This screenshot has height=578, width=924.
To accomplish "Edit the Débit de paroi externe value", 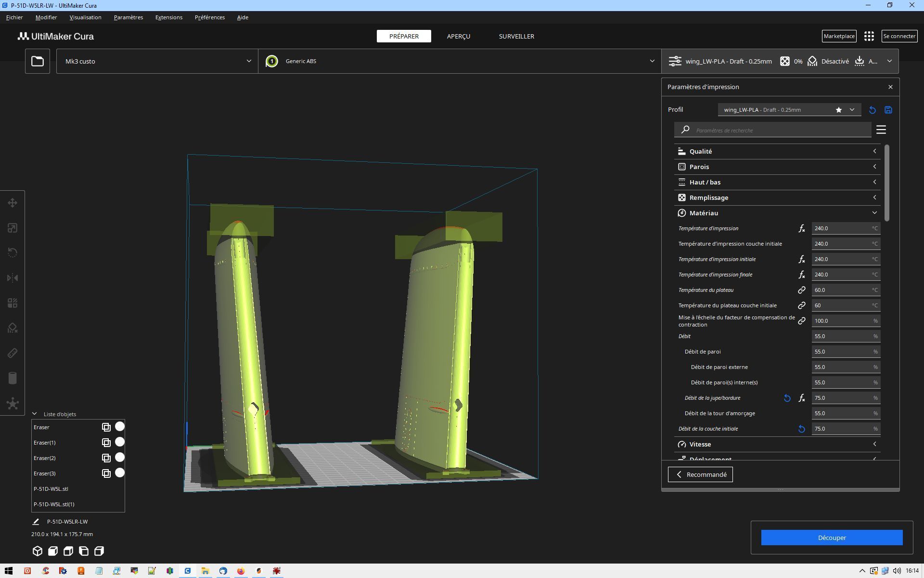I will pyautogui.click(x=846, y=367).
